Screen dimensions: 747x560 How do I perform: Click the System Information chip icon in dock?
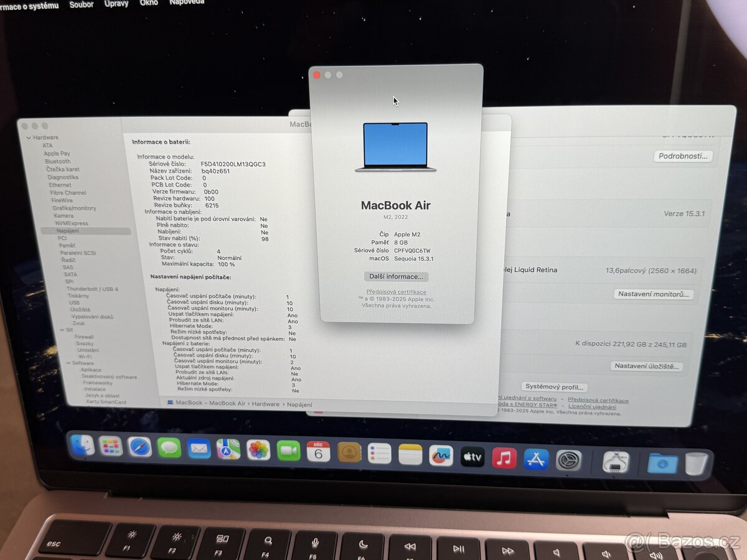pyautogui.click(x=616, y=462)
